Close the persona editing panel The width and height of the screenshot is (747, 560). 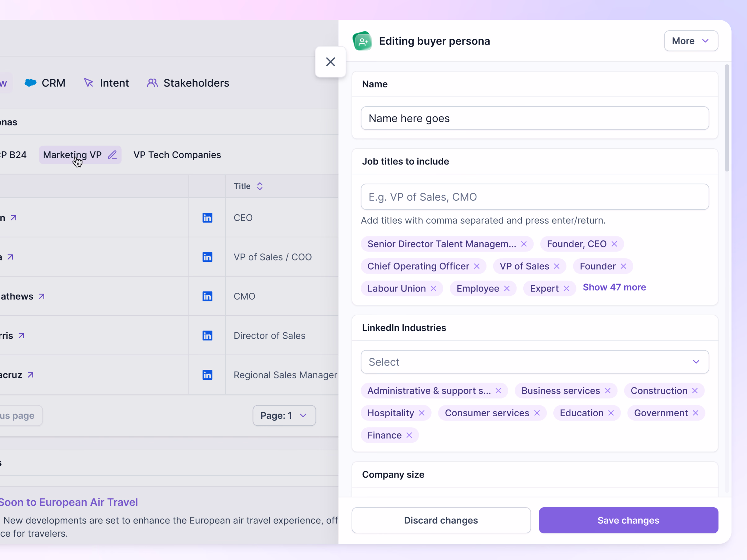tap(330, 62)
